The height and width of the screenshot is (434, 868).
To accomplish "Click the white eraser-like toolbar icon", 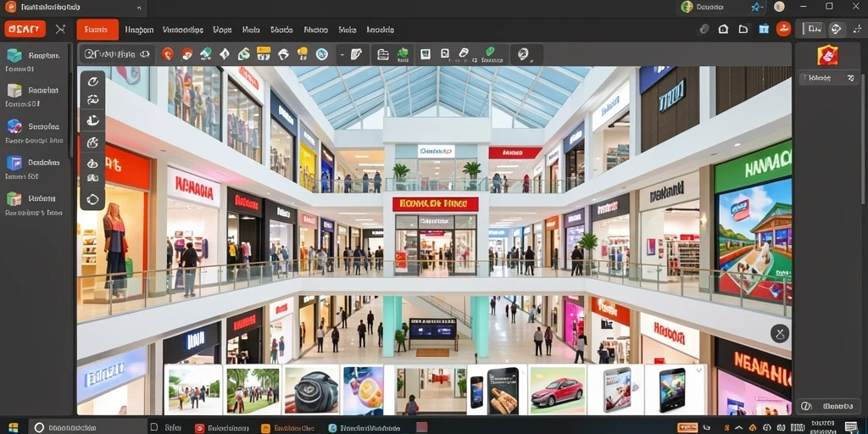I will click(x=464, y=53).
